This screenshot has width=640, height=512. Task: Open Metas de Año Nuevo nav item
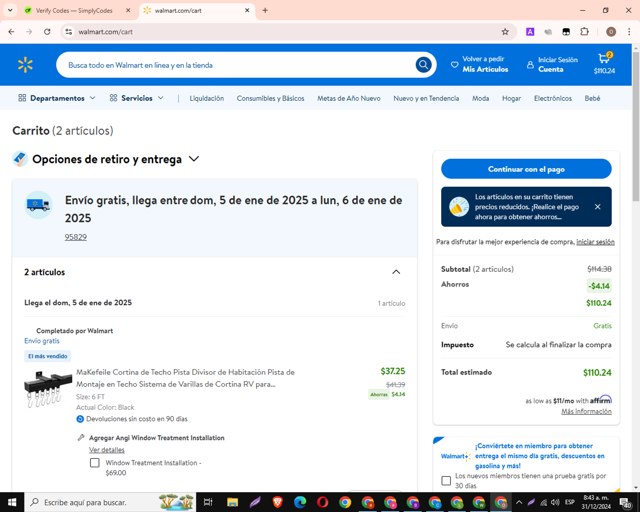[x=349, y=98]
